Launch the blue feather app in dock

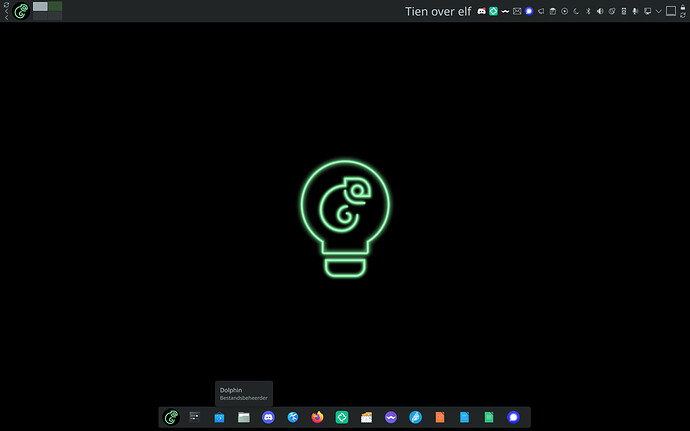click(415, 417)
